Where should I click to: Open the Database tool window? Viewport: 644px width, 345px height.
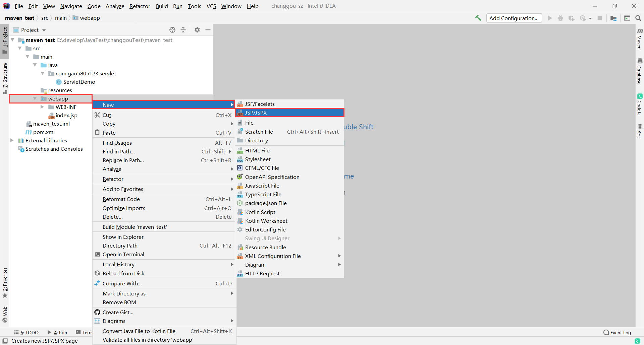[640, 71]
